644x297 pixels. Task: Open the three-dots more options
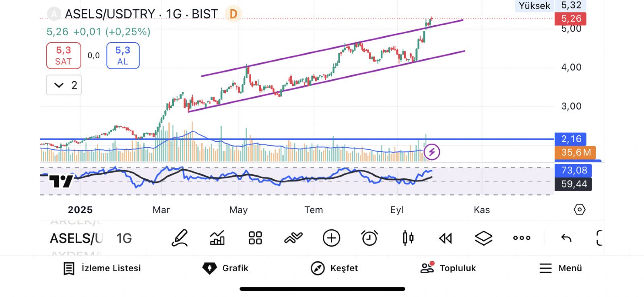coord(522,238)
